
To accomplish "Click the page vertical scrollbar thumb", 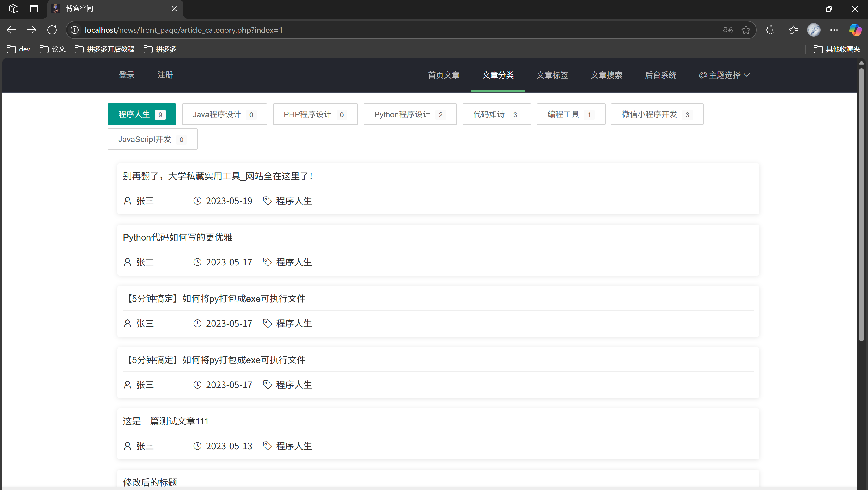I will [x=861, y=205].
